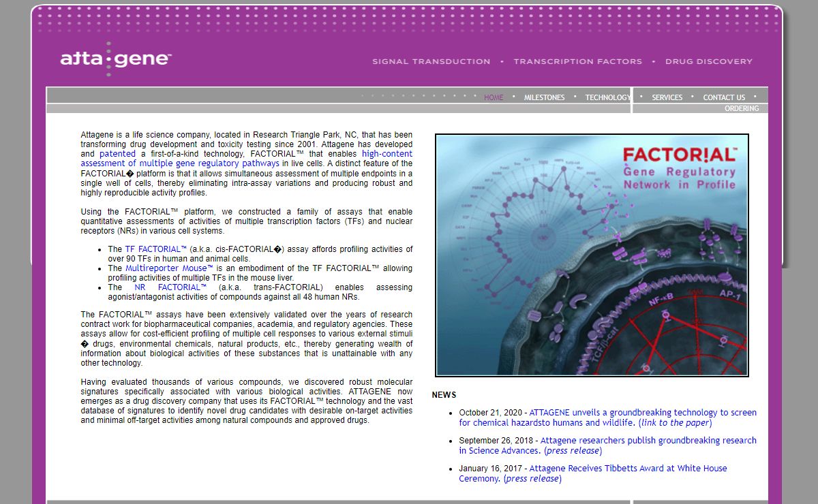Open the Multireporter Mouse™ link
The image size is (818, 504).
[x=169, y=268]
